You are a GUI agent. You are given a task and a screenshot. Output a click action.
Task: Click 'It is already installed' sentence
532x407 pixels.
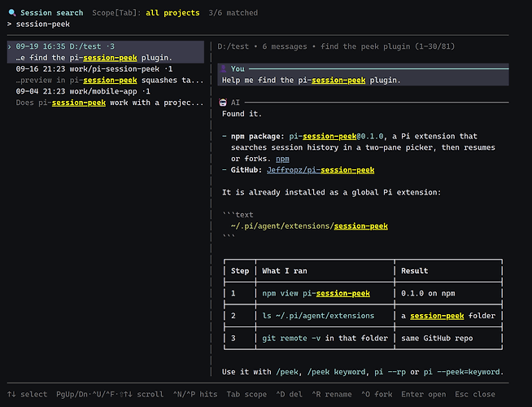click(331, 192)
